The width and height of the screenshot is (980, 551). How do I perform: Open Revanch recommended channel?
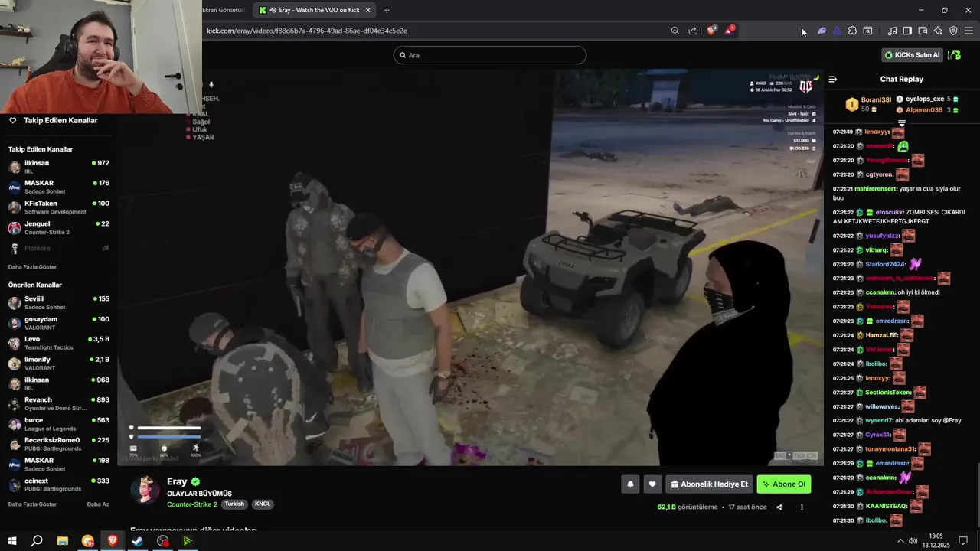pos(59,404)
